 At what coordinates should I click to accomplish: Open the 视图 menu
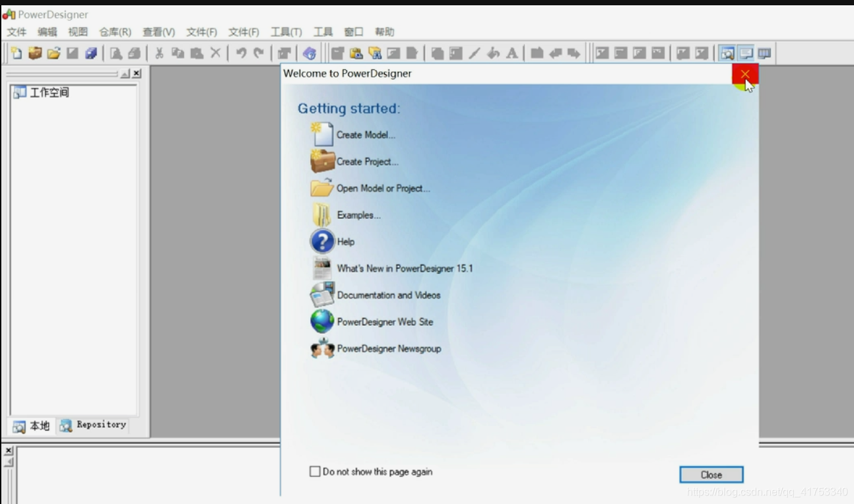[x=78, y=32]
